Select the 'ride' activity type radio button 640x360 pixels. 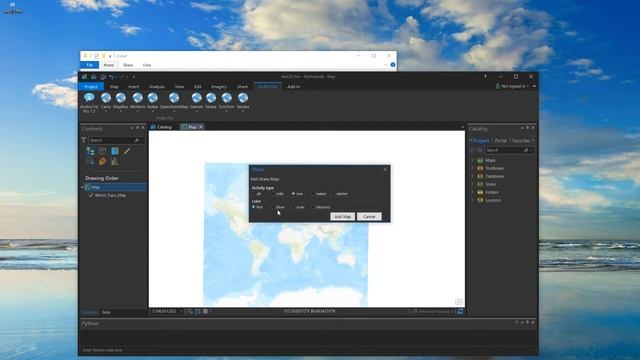[273, 194]
